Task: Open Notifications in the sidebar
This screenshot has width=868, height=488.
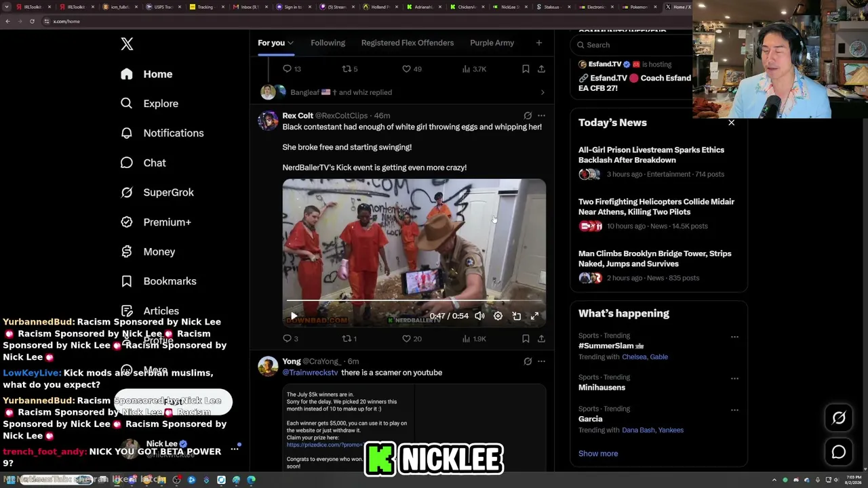Action: point(162,133)
